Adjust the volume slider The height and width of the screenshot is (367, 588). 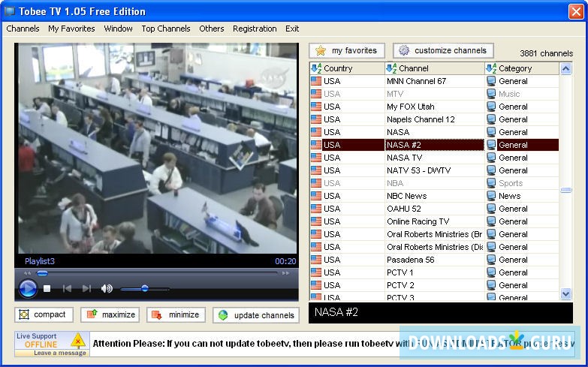coord(145,289)
